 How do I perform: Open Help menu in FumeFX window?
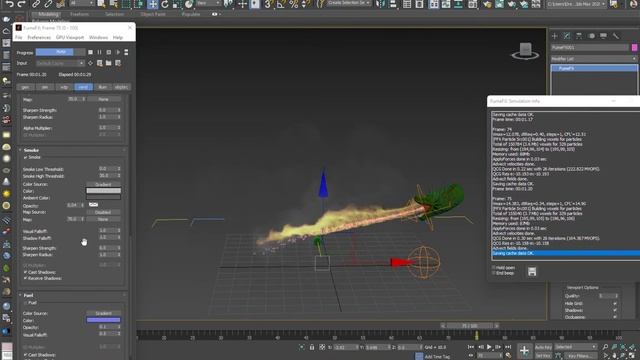tap(118, 38)
